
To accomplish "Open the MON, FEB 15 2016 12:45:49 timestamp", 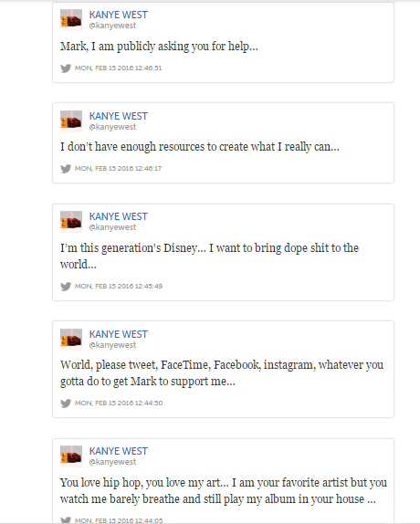I will [119, 287].
